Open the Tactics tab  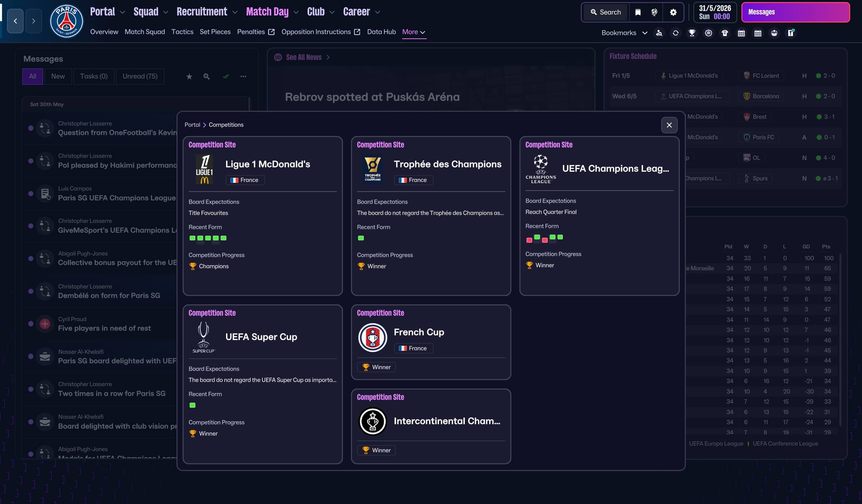[x=182, y=32]
